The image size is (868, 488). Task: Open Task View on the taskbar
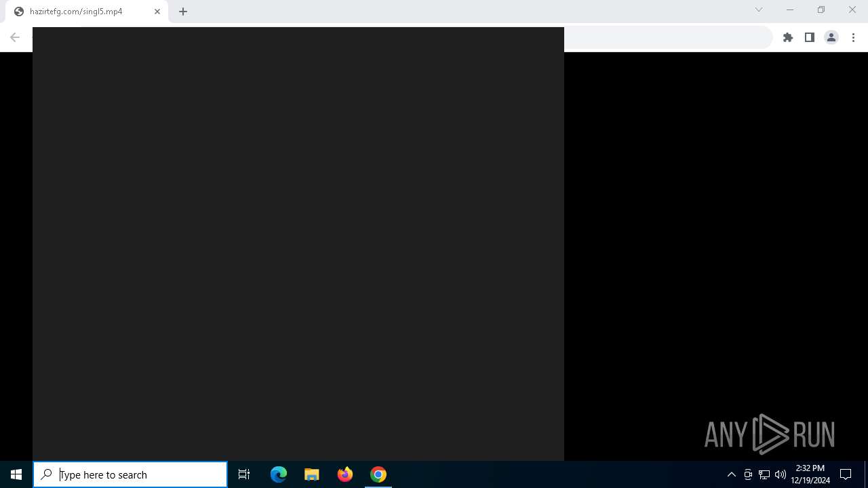point(244,474)
